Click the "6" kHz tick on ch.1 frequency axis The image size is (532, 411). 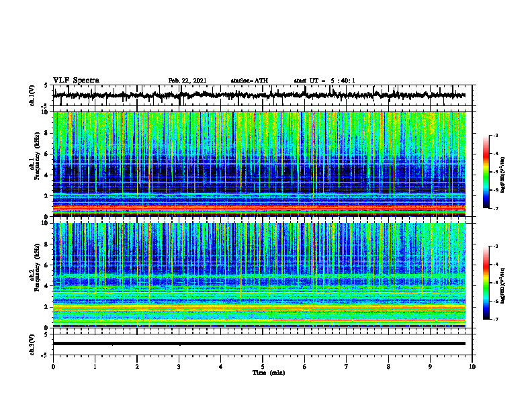pyautogui.click(x=47, y=154)
